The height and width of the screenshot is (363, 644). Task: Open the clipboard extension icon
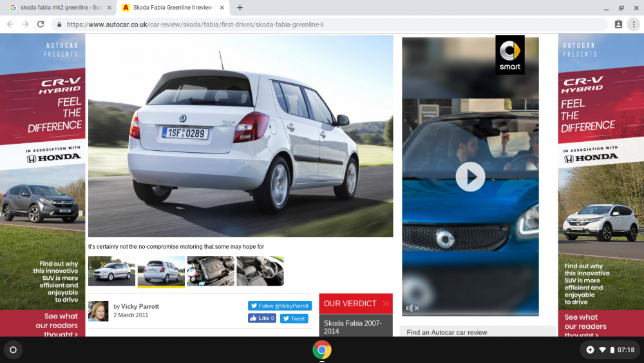click(x=618, y=25)
